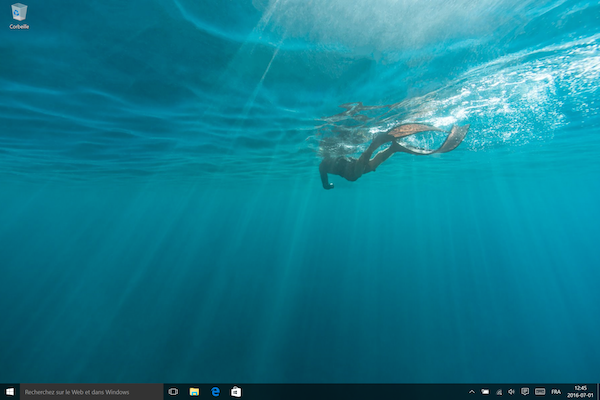Click the Show desktop strip at taskbar end

tap(598, 392)
